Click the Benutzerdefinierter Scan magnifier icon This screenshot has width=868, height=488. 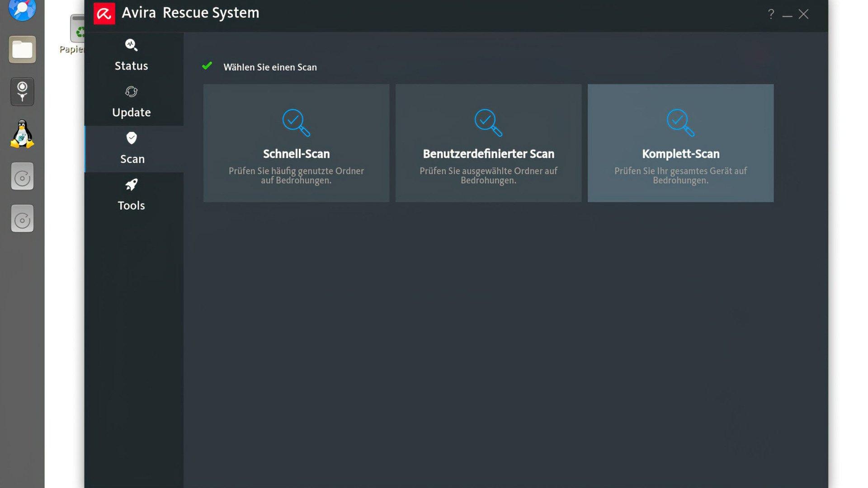(x=488, y=122)
